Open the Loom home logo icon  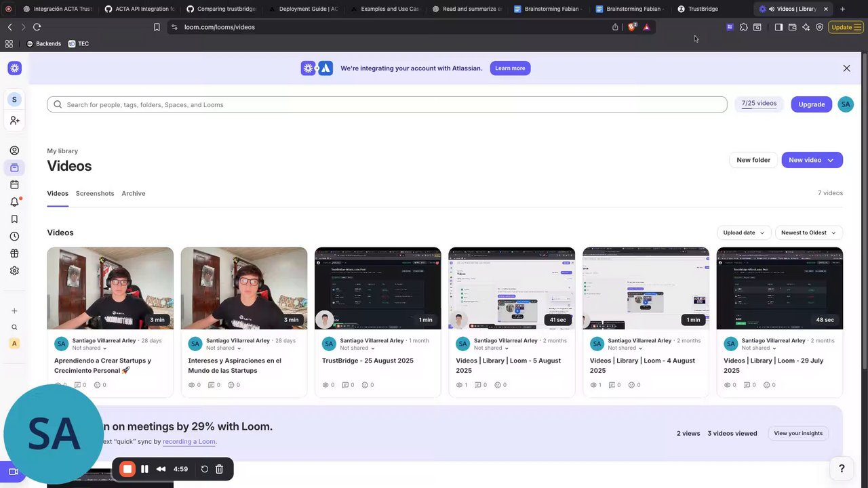click(x=14, y=68)
